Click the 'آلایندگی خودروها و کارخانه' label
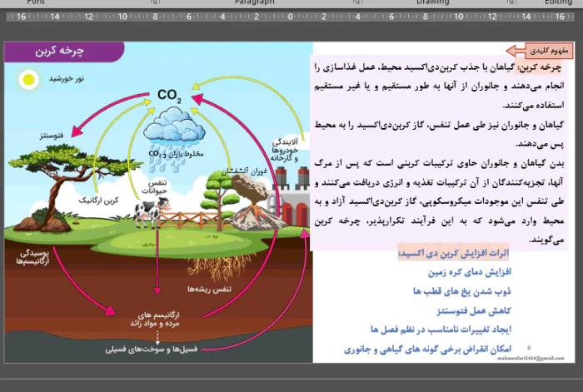 (x=285, y=150)
